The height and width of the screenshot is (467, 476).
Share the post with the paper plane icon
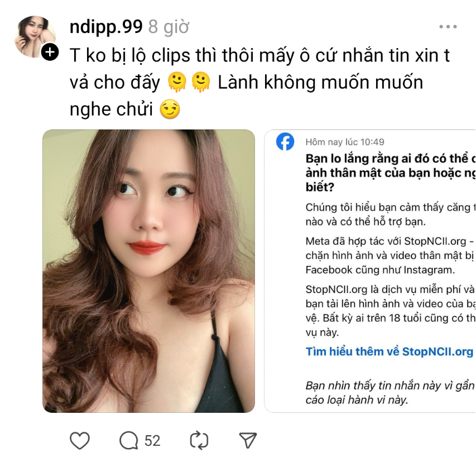coord(248,440)
